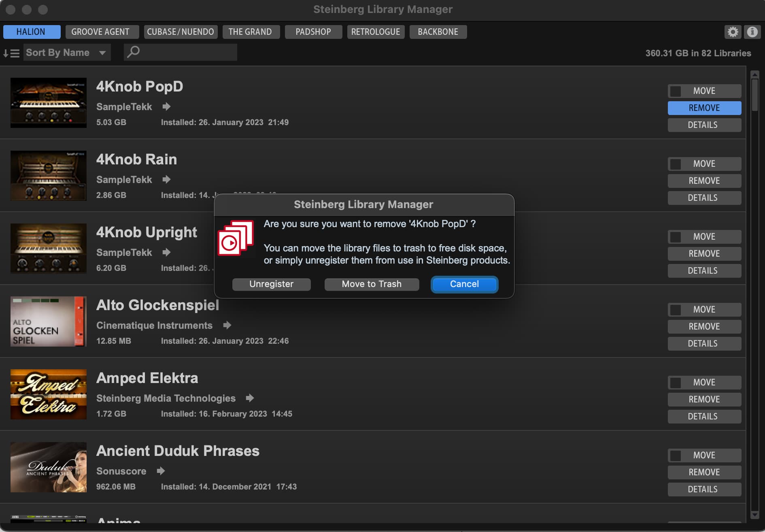Select the Amped Elektra thumbnail
The image size is (765, 532).
tap(49, 394)
